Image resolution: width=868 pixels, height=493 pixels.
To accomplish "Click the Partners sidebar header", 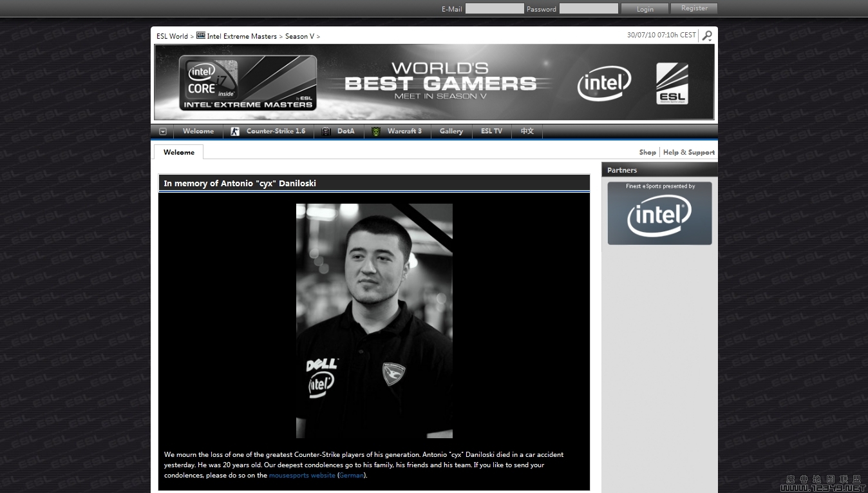I will 659,170.
